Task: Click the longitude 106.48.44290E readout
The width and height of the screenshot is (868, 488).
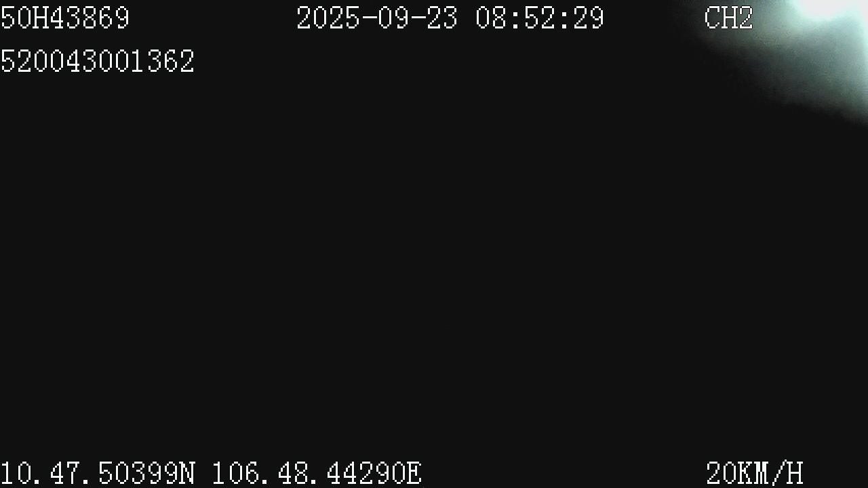Action: pos(317,473)
